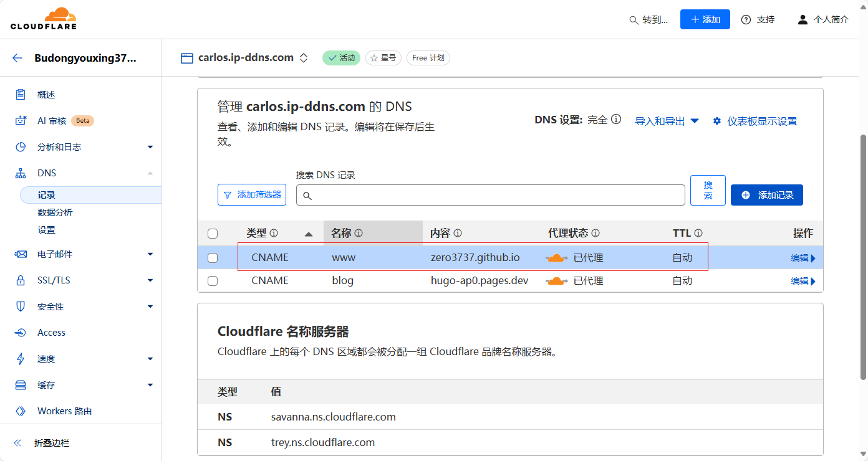868x461 pixels.
Task: Open the 导入和导出 dropdown
Action: coord(667,121)
